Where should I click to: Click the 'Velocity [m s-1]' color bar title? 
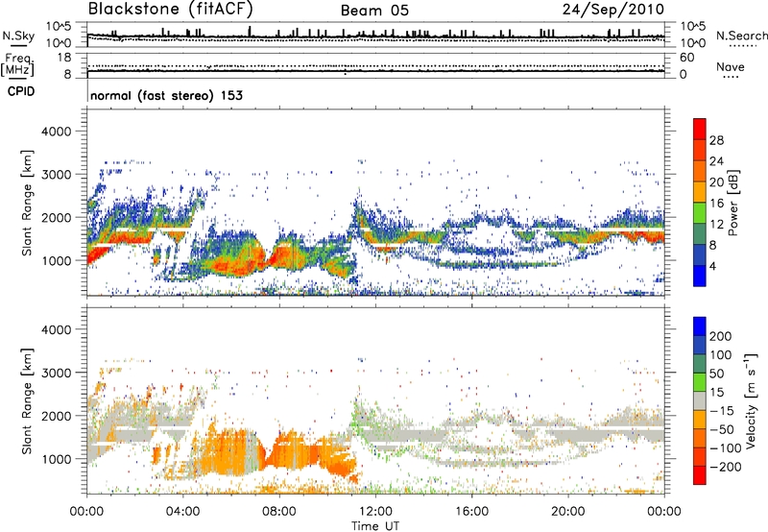pyautogui.click(x=751, y=400)
